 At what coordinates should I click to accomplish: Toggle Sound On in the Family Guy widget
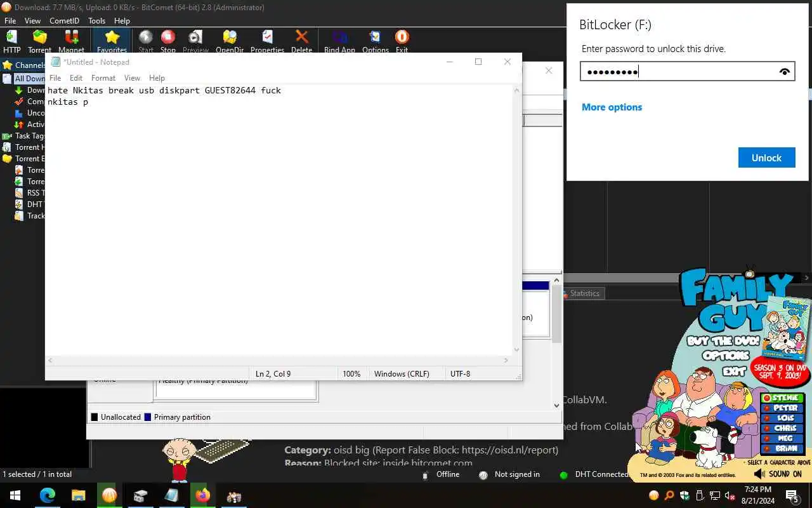[778, 474]
